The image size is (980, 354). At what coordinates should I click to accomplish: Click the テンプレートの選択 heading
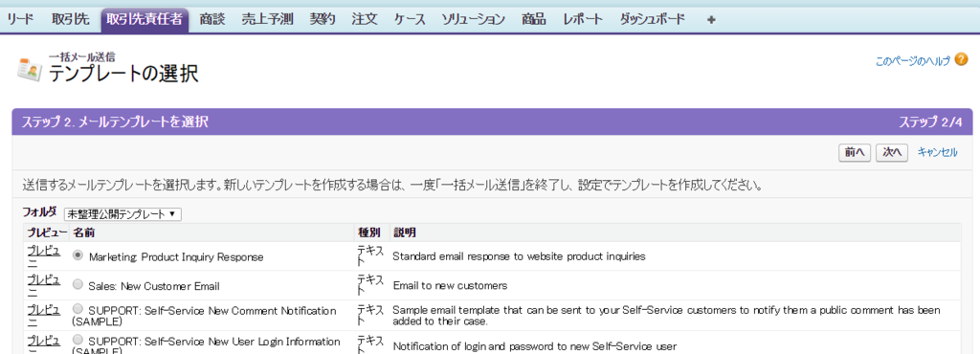(x=123, y=75)
